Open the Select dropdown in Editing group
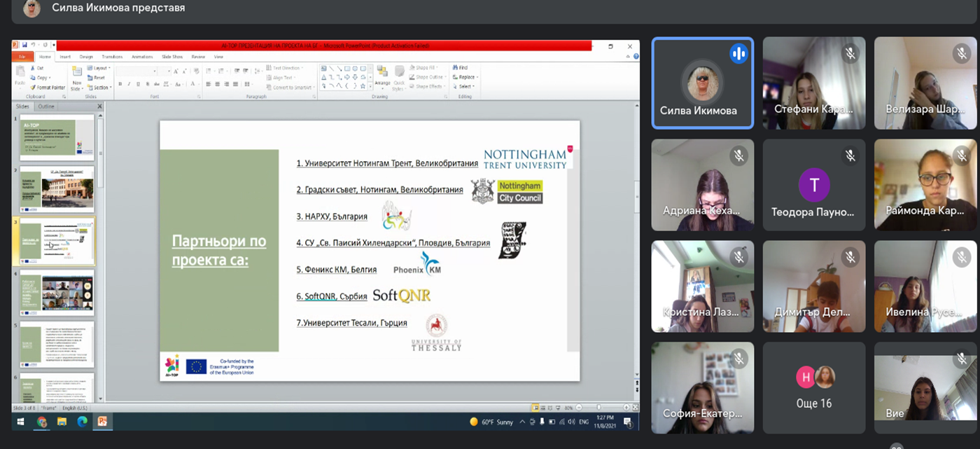The image size is (980, 449). click(465, 87)
